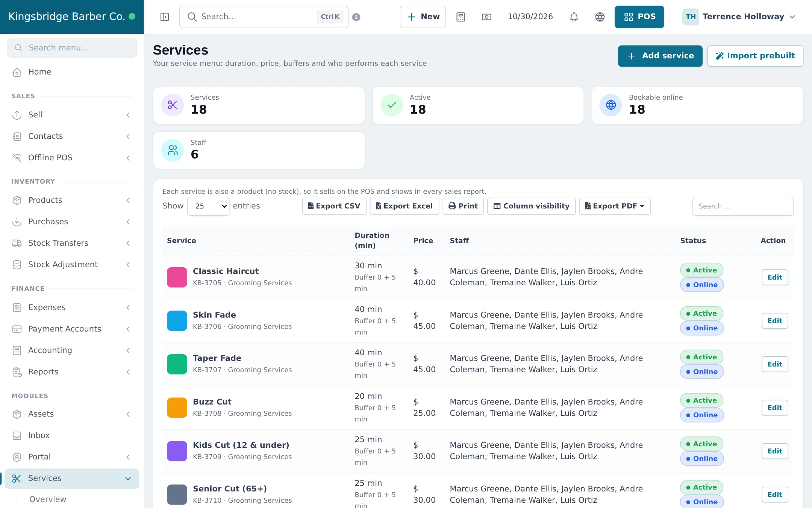The height and width of the screenshot is (508, 812).
Task: Open notifications bell icon
Action: click(x=574, y=17)
